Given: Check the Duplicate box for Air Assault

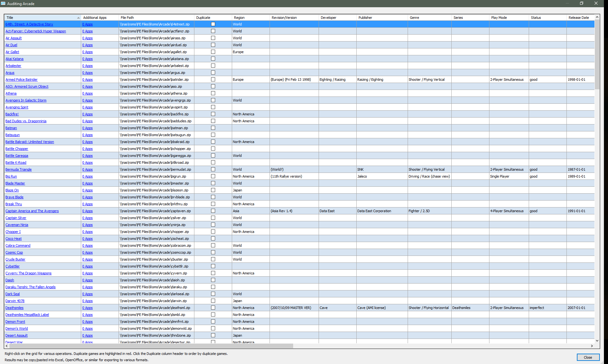Looking at the screenshot, I should point(213,38).
